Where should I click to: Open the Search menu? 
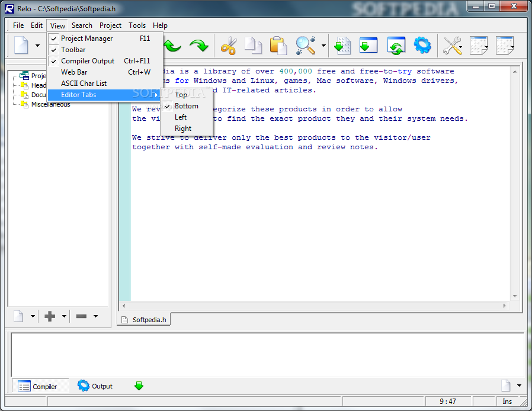point(82,25)
